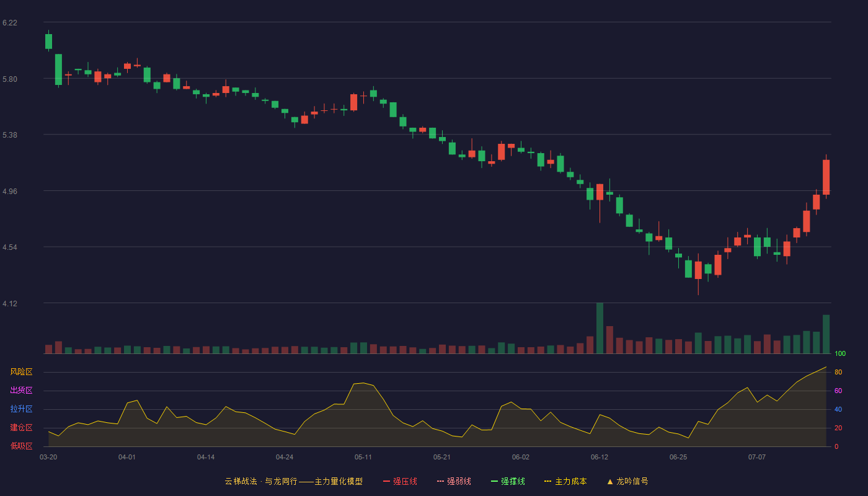Click the 4.96 price axis label
This screenshot has height=496, width=868.
[10, 192]
